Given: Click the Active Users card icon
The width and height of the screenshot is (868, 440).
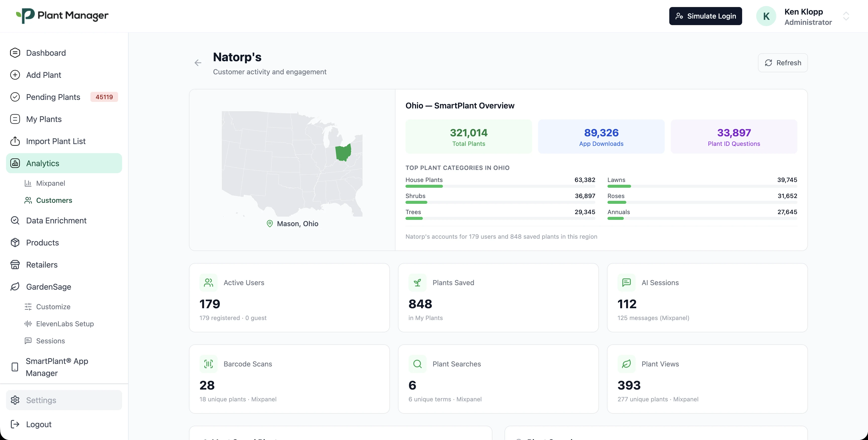Looking at the screenshot, I should 209,282.
